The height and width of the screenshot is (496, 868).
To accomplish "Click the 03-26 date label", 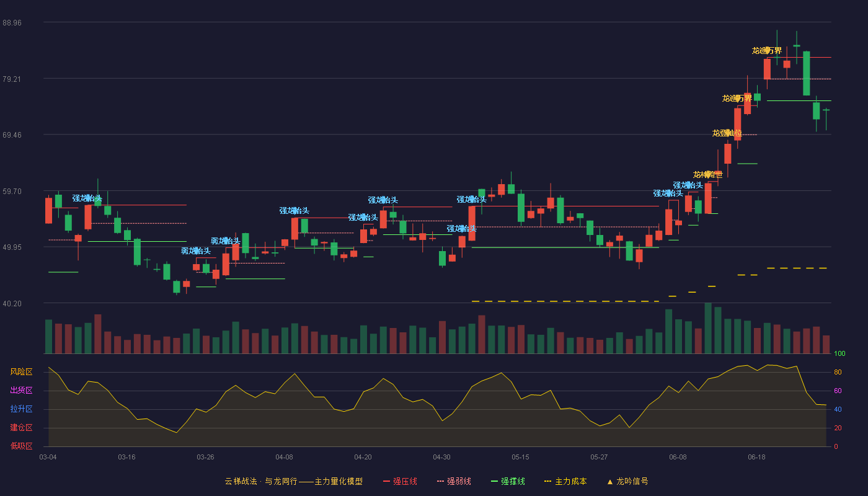I will point(206,457).
